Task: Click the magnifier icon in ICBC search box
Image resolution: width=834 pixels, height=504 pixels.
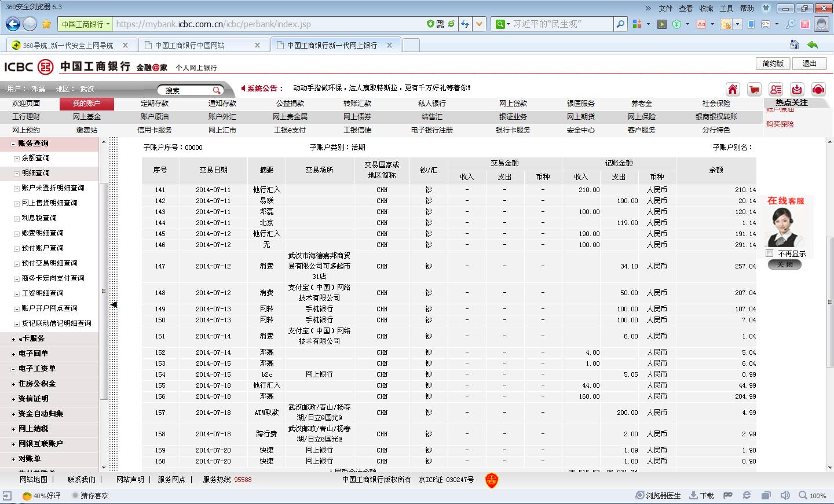Action: pyautogui.click(x=217, y=90)
